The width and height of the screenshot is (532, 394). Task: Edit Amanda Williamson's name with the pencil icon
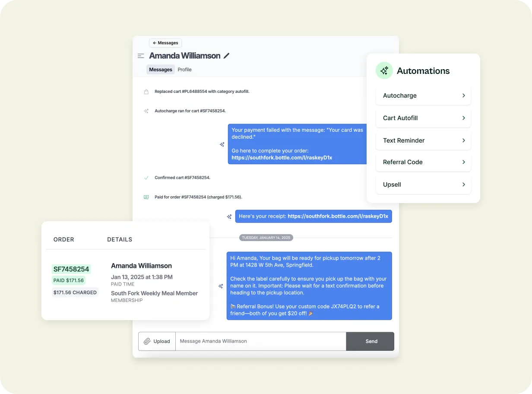tap(226, 56)
